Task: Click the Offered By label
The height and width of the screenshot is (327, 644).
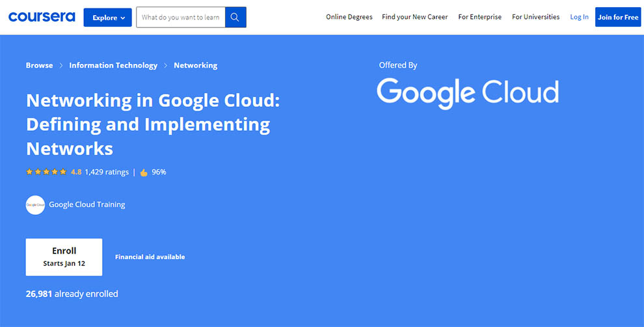Action: 398,65
